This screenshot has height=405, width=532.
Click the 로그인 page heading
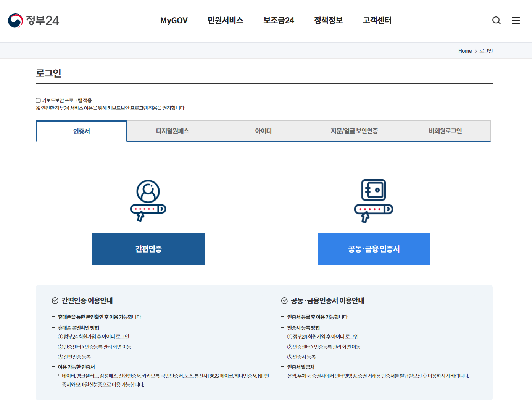pyautogui.click(x=48, y=73)
